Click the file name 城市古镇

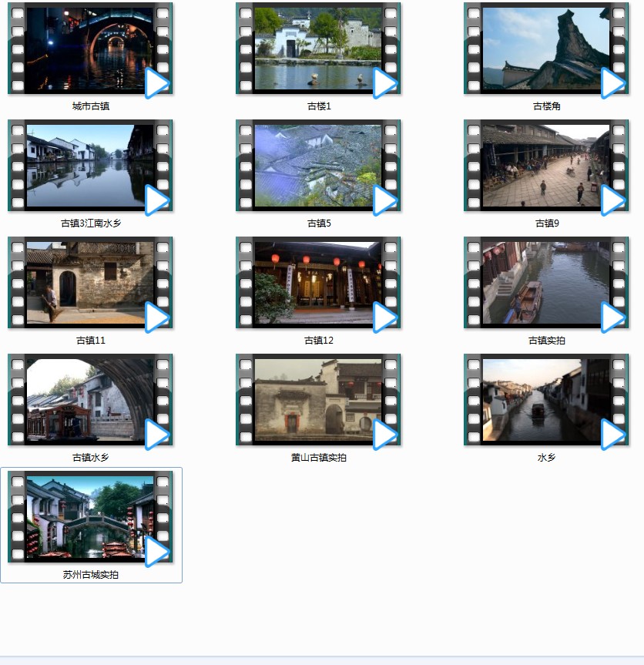point(91,106)
